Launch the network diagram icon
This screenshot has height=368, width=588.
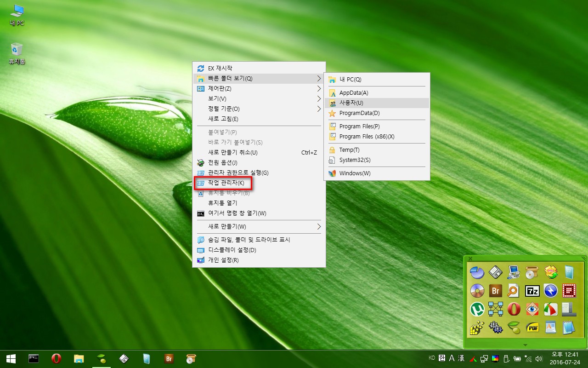496,309
